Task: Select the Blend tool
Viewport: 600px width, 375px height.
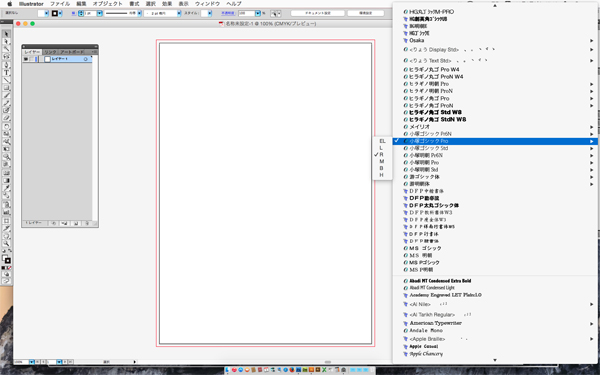Action: coord(7,196)
